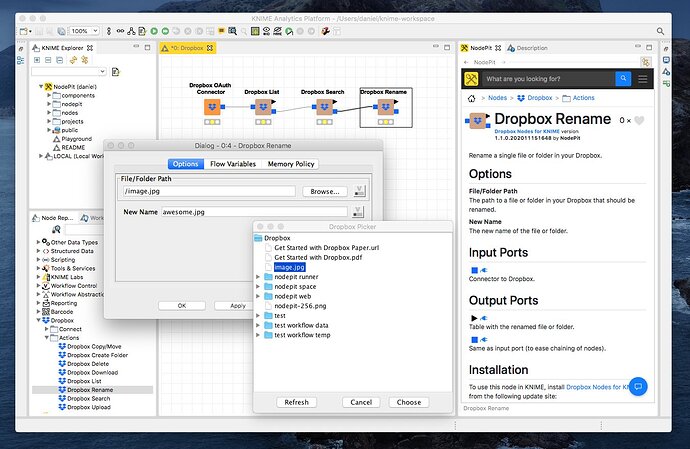Select the Dropbox Search node on canvas
Image resolution: width=690 pixels, height=449 pixels.
tap(325, 107)
